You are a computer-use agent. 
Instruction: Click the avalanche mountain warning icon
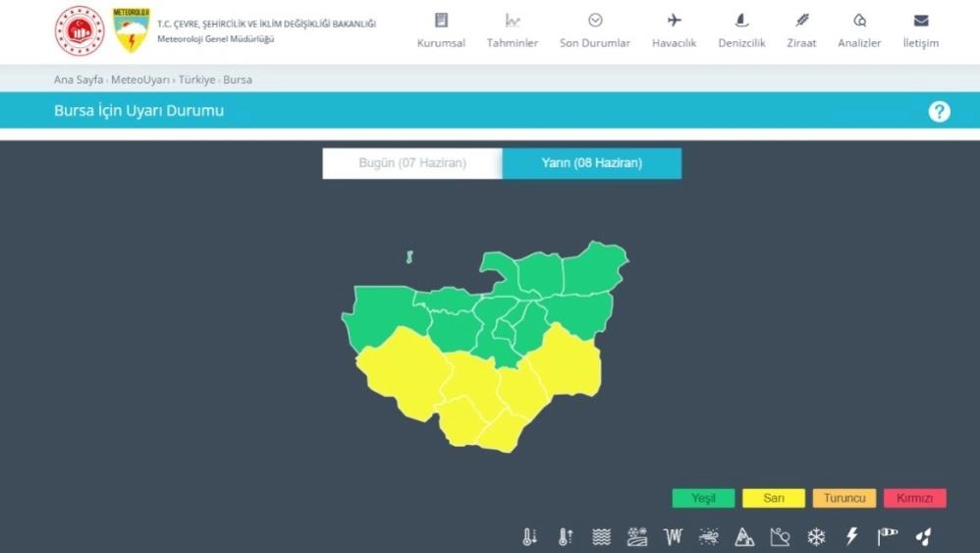click(744, 537)
